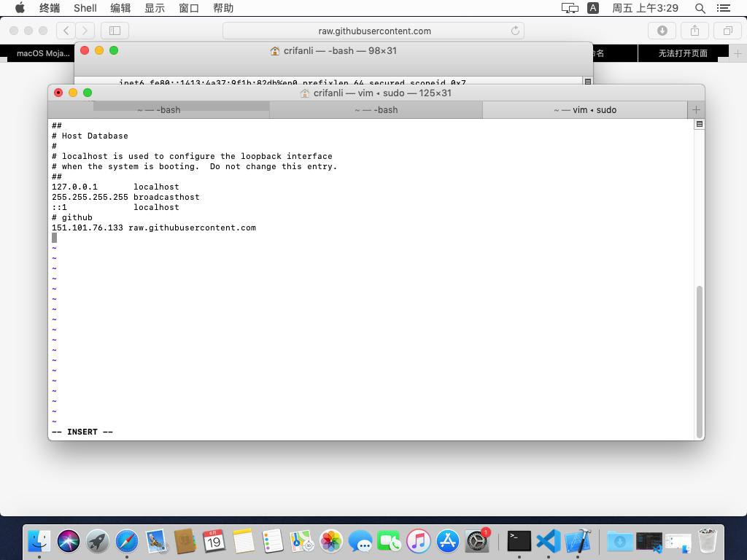Open Launchpad rocket icon in Dock
747x560 pixels.
tap(98, 542)
